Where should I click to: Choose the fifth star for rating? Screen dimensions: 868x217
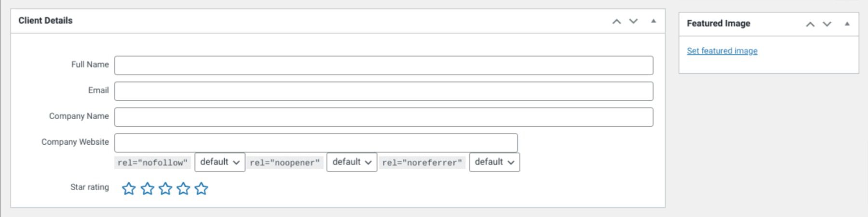coord(202,189)
